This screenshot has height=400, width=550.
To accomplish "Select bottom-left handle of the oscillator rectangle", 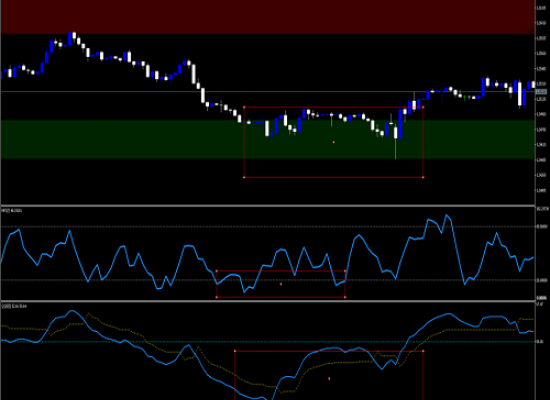I will (x=216, y=297).
